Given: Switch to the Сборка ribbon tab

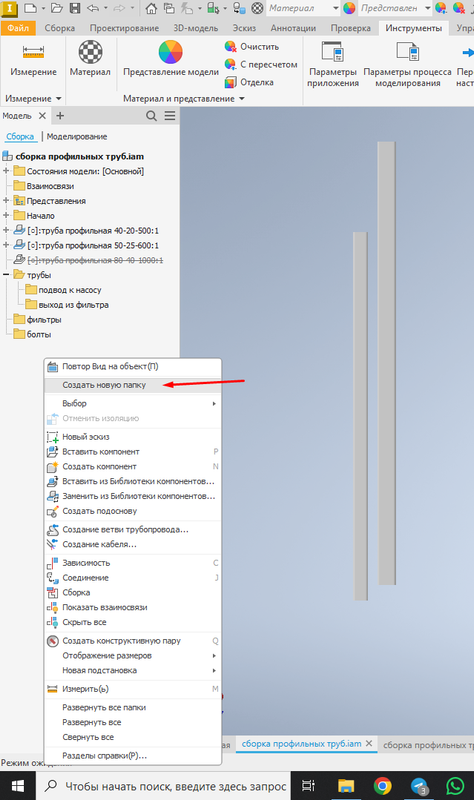Looking at the screenshot, I should pyautogui.click(x=60, y=28).
